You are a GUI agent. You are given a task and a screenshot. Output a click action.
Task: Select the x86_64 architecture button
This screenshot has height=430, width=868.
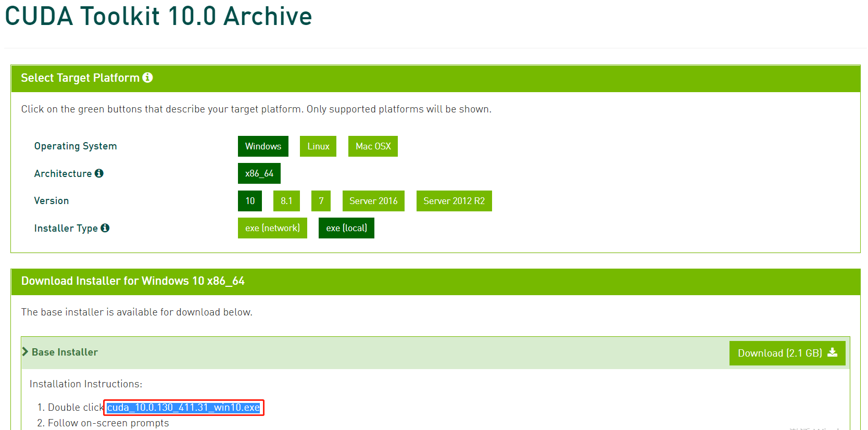tap(259, 173)
